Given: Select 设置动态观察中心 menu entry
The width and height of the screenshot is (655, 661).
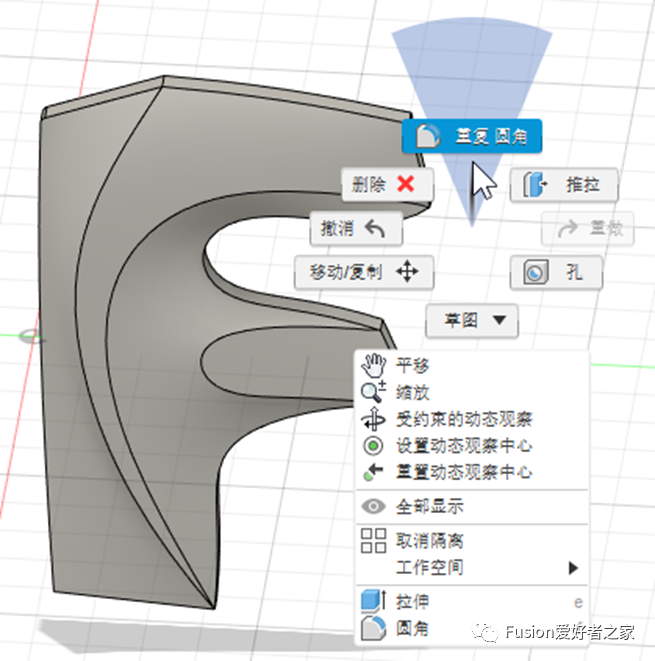Looking at the screenshot, I should [464, 446].
